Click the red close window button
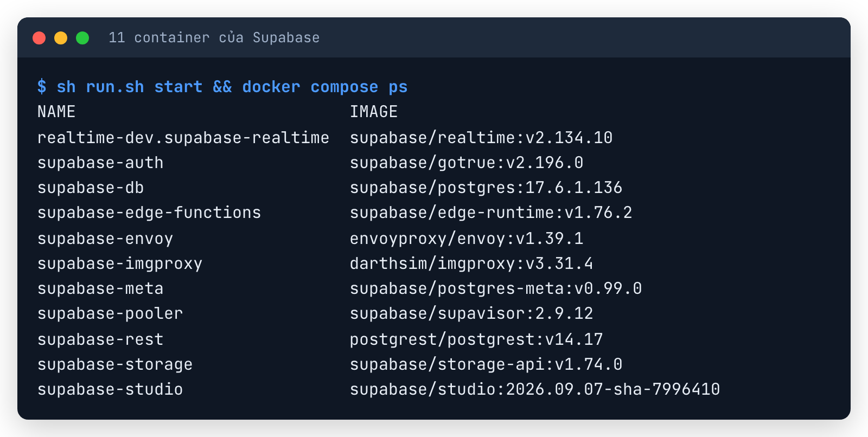868x437 pixels. coord(39,38)
